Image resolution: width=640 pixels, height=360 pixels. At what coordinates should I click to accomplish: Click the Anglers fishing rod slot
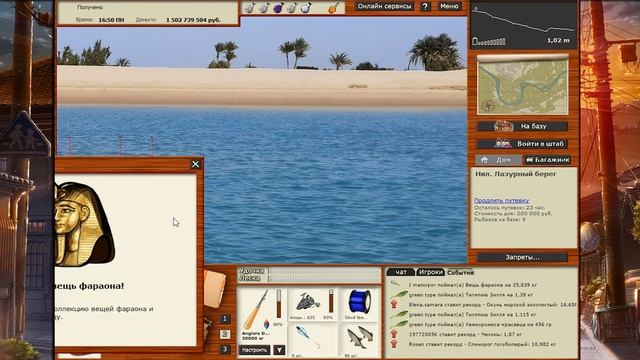(256, 310)
